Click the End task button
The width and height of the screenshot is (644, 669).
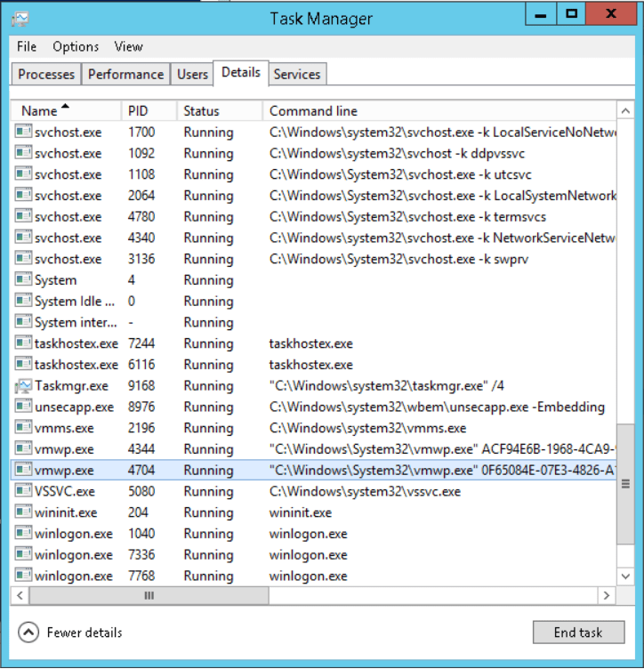click(578, 633)
